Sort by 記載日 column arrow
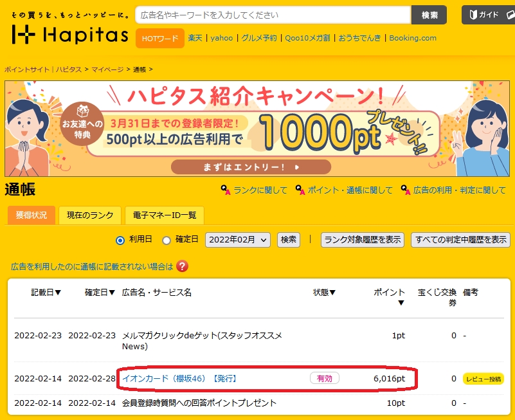Image resolution: width=515 pixels, height=420 pixels. [58, 292]
